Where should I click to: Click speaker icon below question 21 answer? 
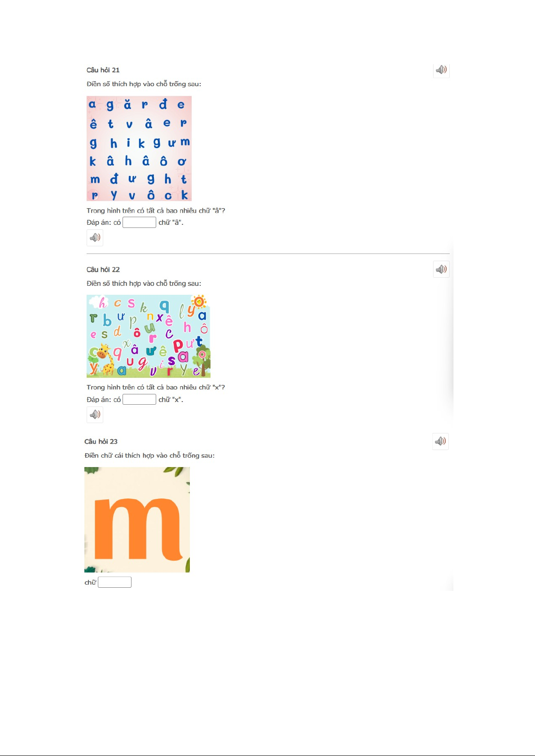[95, 238]
